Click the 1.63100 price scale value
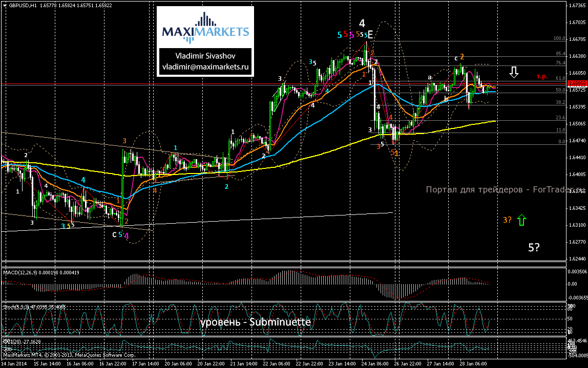Screen dimensions: 588x368 578,225
